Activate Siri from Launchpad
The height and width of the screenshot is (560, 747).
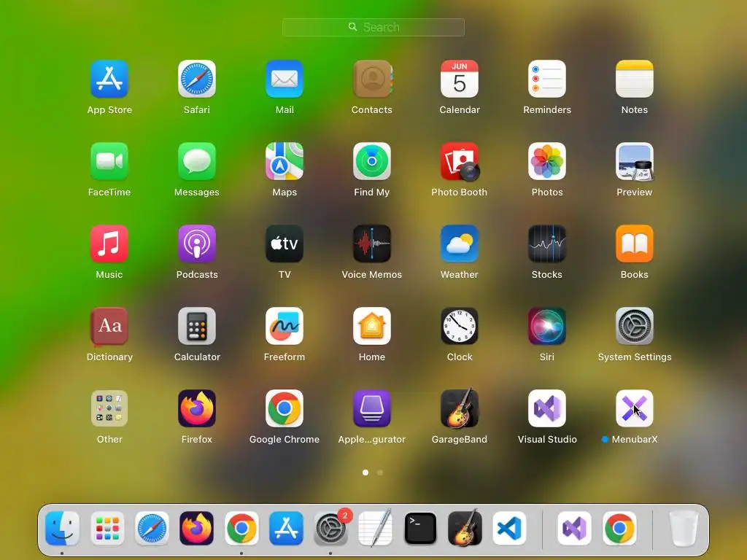tap(547, 326)
